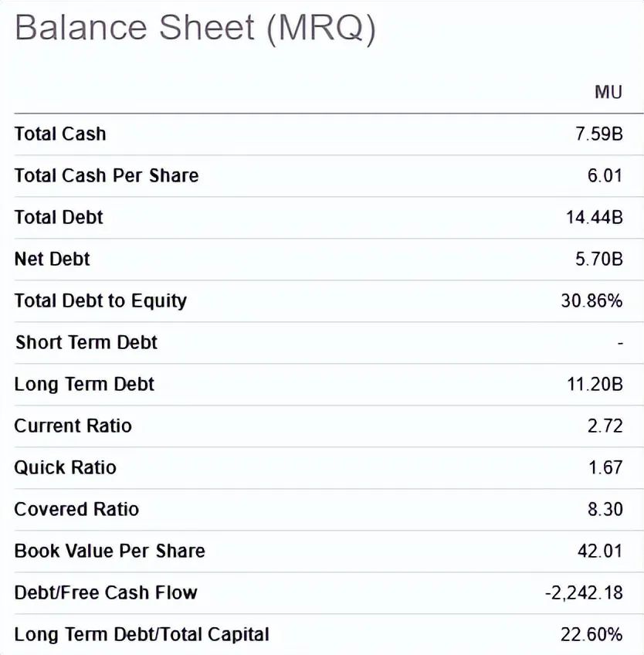Open the Long Term Debt label
This screenshot has height=655, width=644.
[x=84, y=385]
